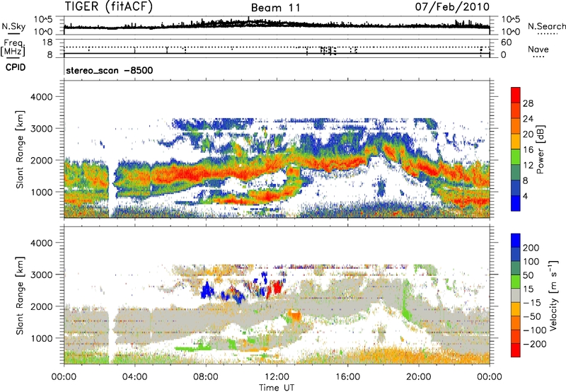Viewport: 566px width, 392px height.
Task: Click the '16:00' time tick label
Action: pos(347,377)
